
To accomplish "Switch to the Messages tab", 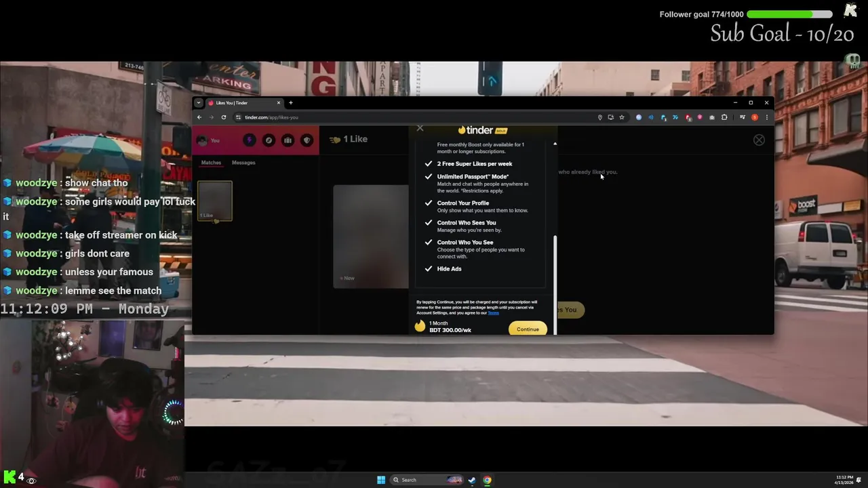I will [243, 163].
